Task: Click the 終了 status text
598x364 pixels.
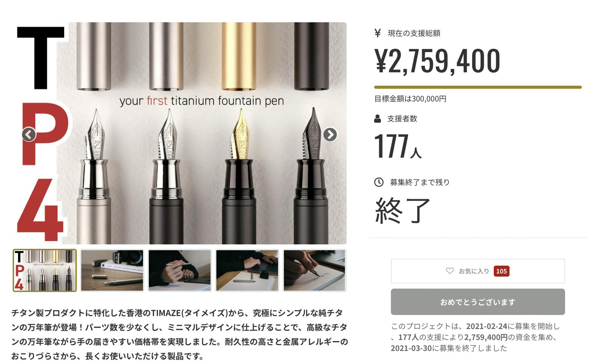Action: click(x=403, y=210)
